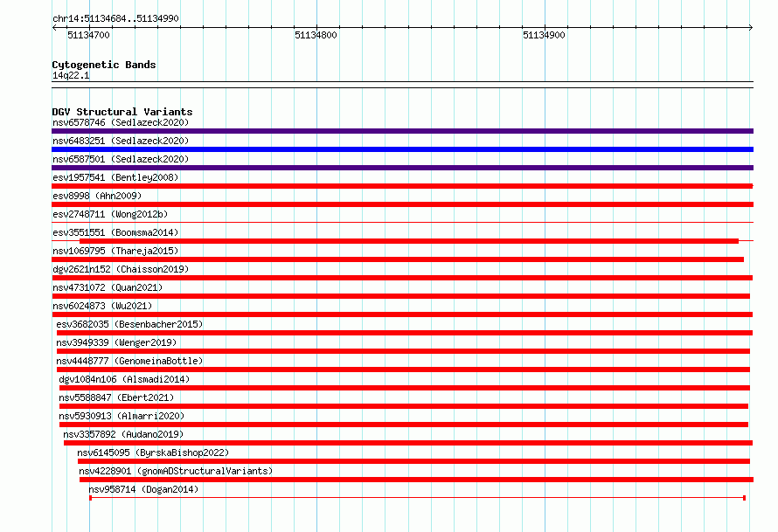Image resolution: width=778 pixels, height=532 pixels.
Task: Click the chr14:51134684..51134990 region label
Action: click(x=115, y=18)
